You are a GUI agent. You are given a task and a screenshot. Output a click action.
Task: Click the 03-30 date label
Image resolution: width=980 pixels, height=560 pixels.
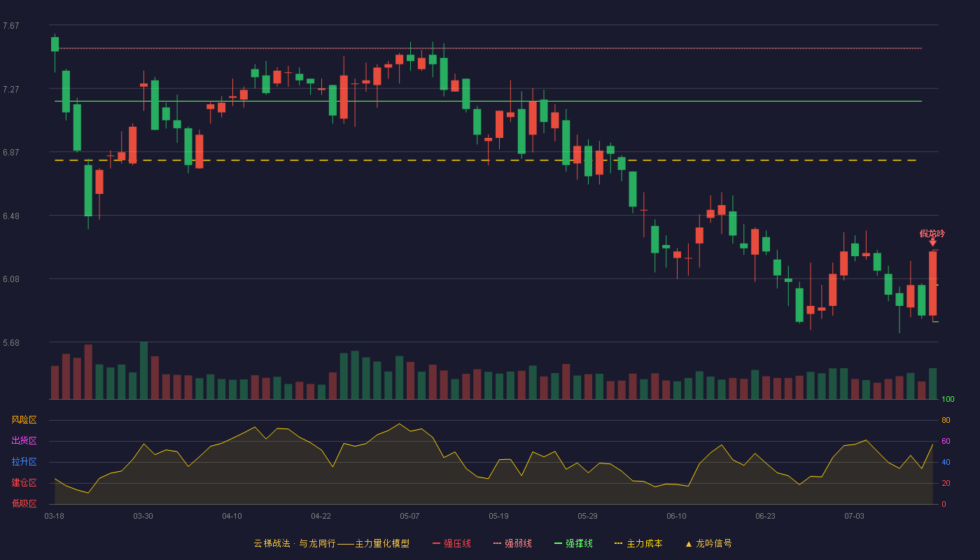[143, 516]
